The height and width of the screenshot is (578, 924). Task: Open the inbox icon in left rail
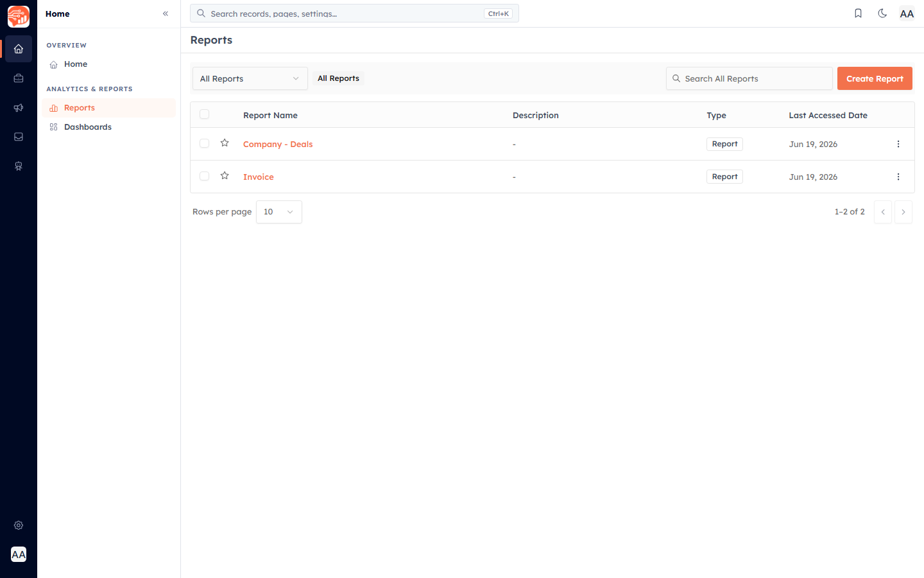[x=19, y=137]
